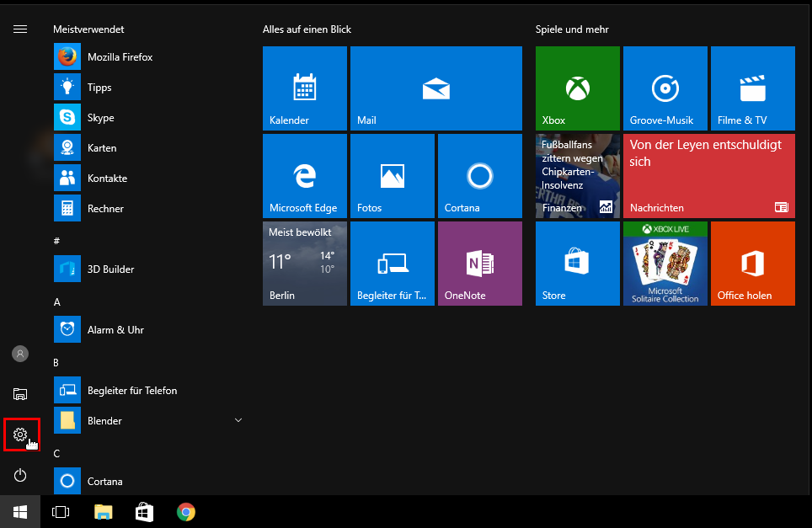812x528 pixels.
Task: Open Task View in taskbar
Action: (61, 512)
